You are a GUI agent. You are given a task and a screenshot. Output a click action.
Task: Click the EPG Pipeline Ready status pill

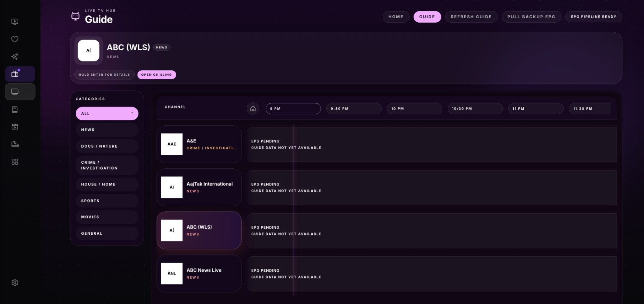pyautogui.click(x=594, y=17)
